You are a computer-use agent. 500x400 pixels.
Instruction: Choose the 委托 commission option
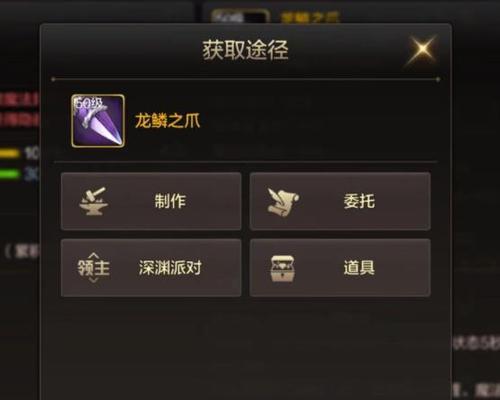340,201
